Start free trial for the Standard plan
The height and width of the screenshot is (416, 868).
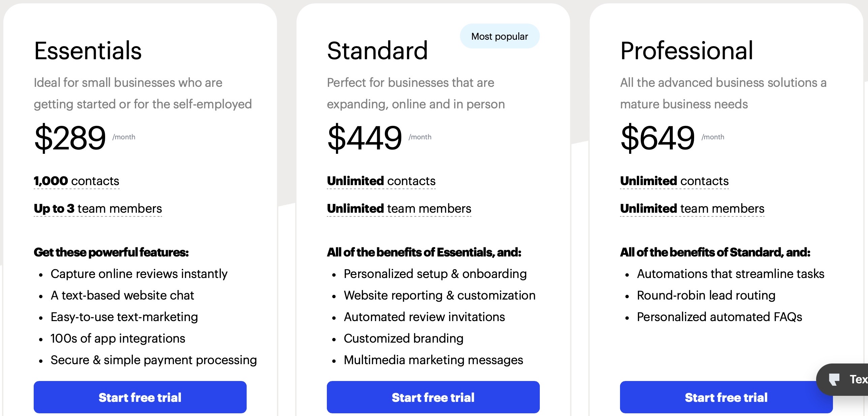click(433, 397)
